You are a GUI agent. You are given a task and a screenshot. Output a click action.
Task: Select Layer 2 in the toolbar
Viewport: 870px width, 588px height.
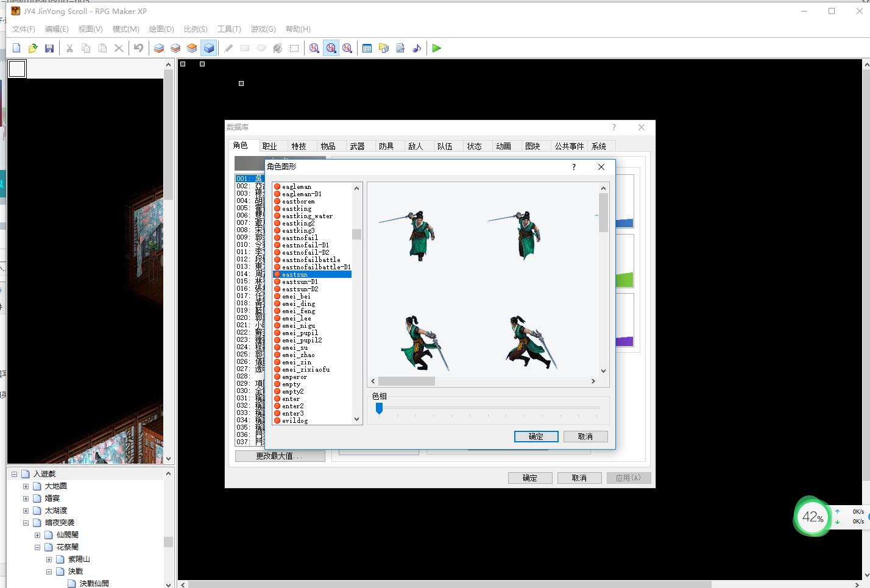[x=175, y=48]
